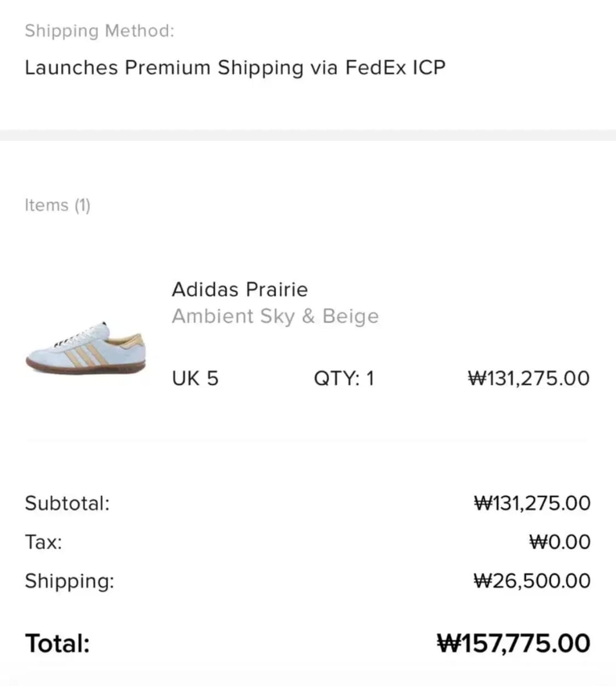Open the Adidas Prairie product name

[239, 289]
